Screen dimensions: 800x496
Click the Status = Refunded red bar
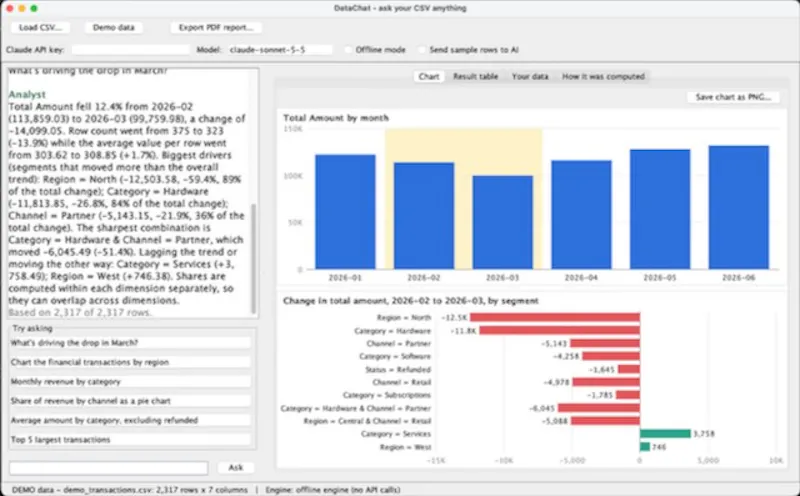pyautogui.click(x=629, y=369)
